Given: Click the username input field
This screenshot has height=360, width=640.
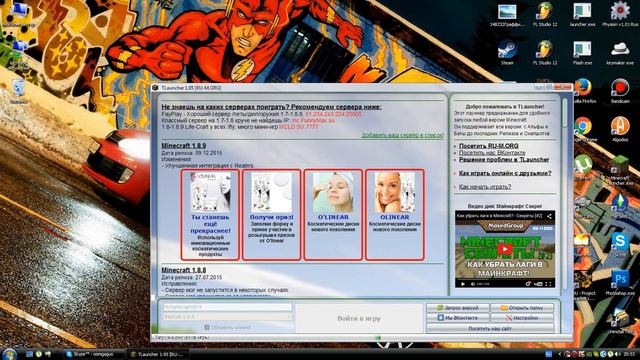Looking at the screenshot, I should coord(227,307).
